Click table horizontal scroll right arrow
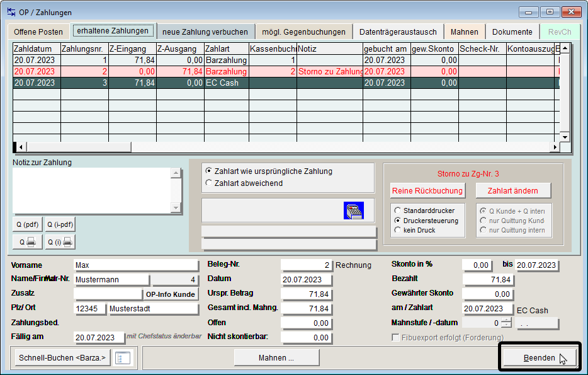The height and width of the screenshot is (375, 588). click(x=555, y=147)
